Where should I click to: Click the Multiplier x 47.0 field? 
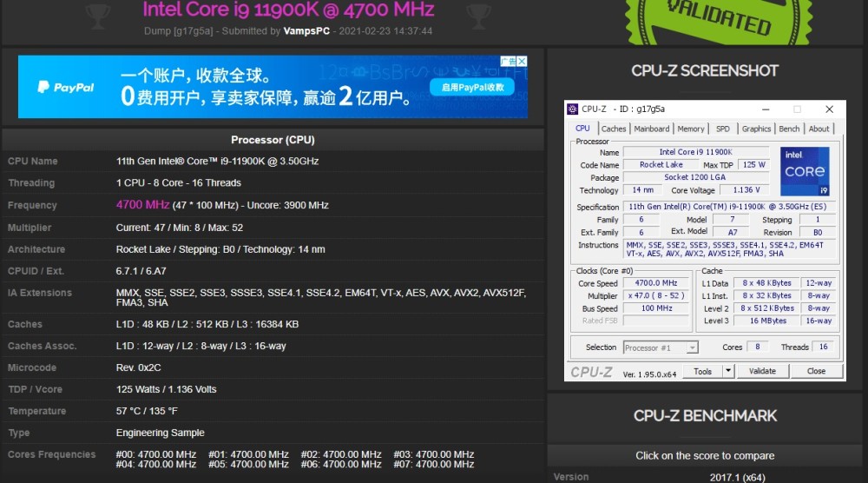pyautogui.click(x=656, y=295)
